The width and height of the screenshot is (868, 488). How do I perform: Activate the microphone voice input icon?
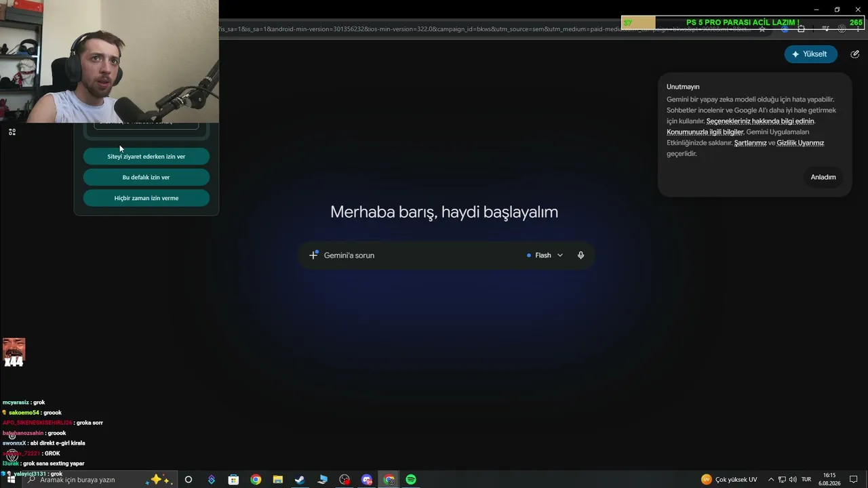click(x=580, y=256)
